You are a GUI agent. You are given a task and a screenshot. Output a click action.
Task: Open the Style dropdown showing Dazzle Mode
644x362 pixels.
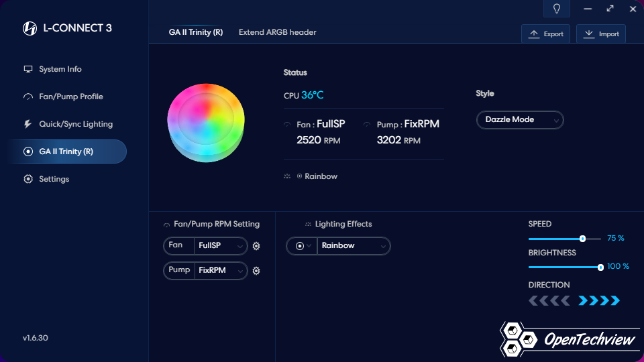520,120
